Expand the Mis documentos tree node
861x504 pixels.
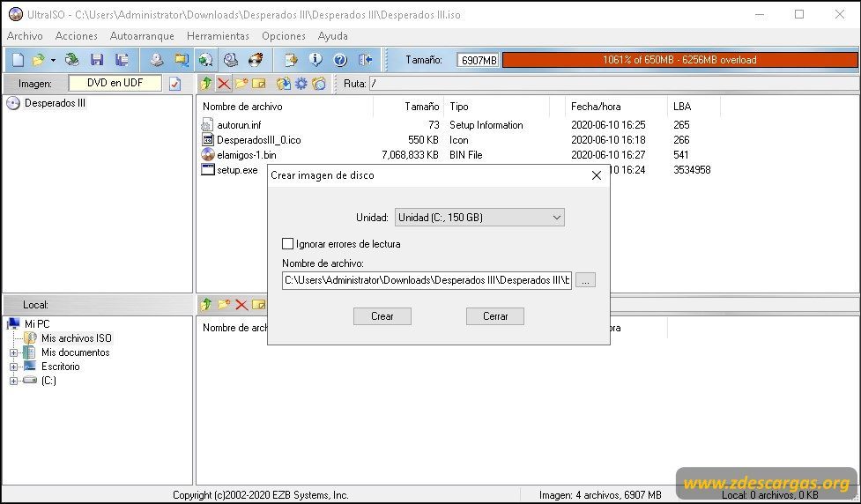pyautogui.click(x=14, y=352)
